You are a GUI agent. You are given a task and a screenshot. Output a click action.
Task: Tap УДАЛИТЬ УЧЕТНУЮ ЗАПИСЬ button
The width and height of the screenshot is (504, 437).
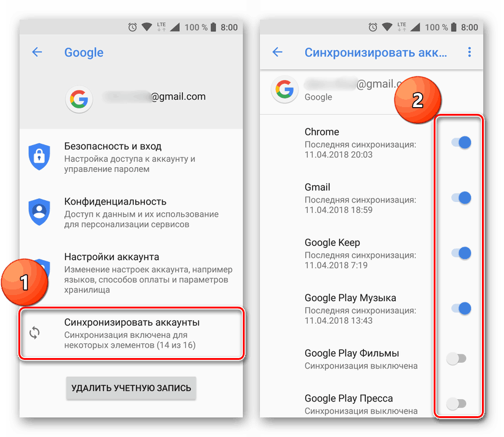point(131,388)
